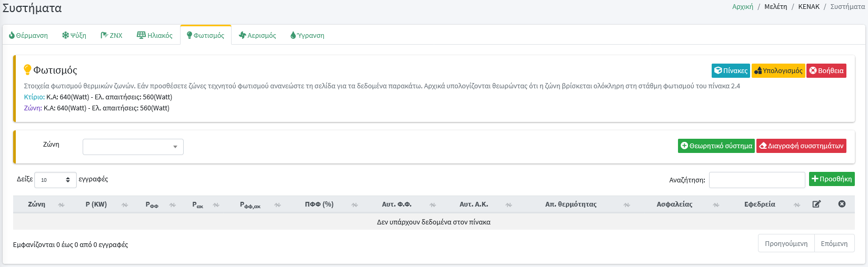This screenshot has width=868, height=267.
Task: Open the Δείξε entries count dropdown
Action: point(55,180)
